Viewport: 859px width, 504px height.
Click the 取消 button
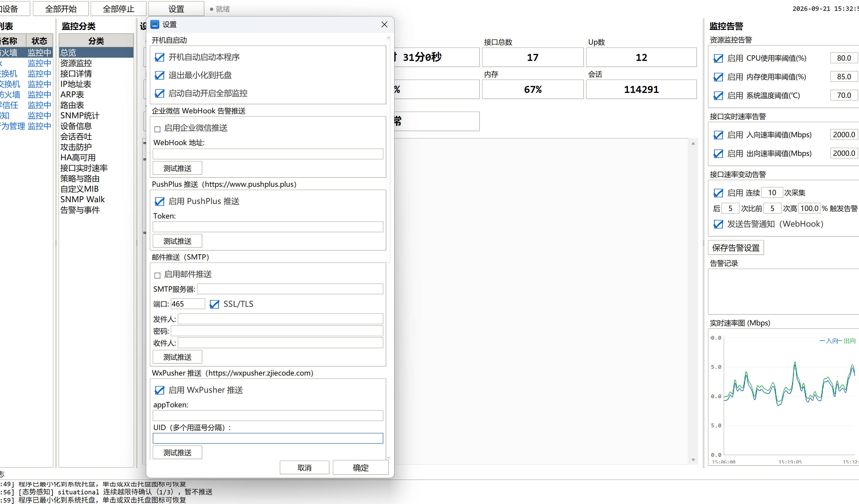click(304, 468)
